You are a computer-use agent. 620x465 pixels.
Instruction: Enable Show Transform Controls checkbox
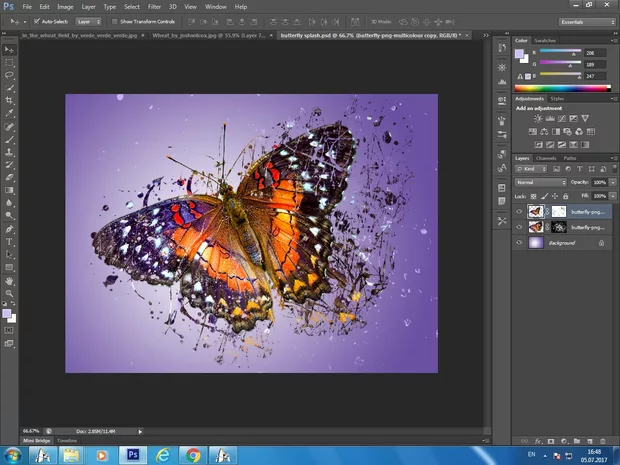[x=116, y=20]
